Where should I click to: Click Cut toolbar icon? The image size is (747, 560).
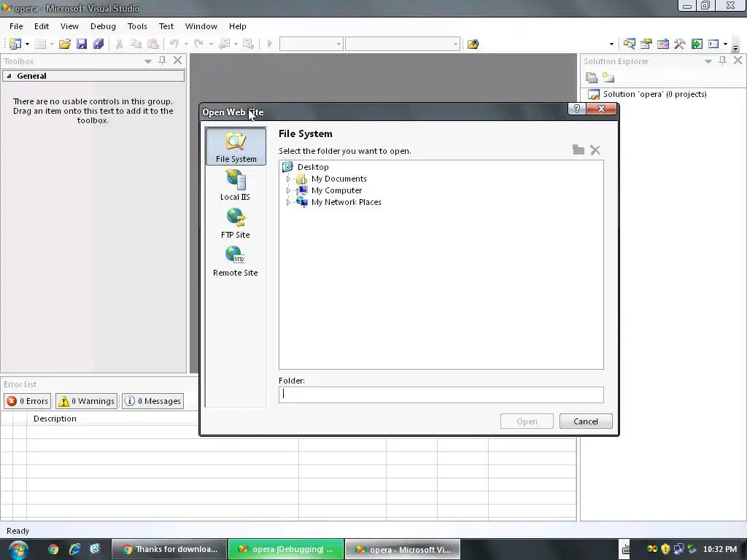coord(119,44)
